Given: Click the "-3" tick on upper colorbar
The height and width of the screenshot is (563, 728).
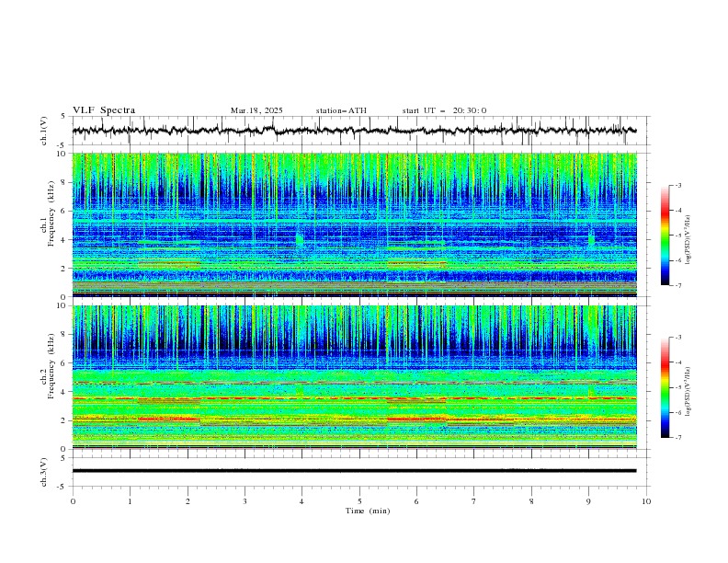Looking at the screenshot, I should point(678,185).
